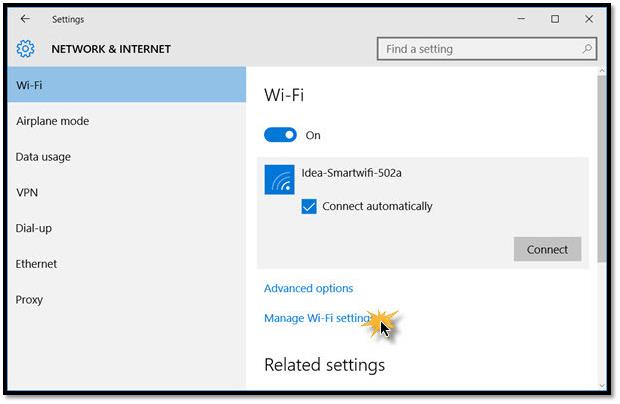Close the Settings window
The image size is (620, 404).
(x=589, y=19)
